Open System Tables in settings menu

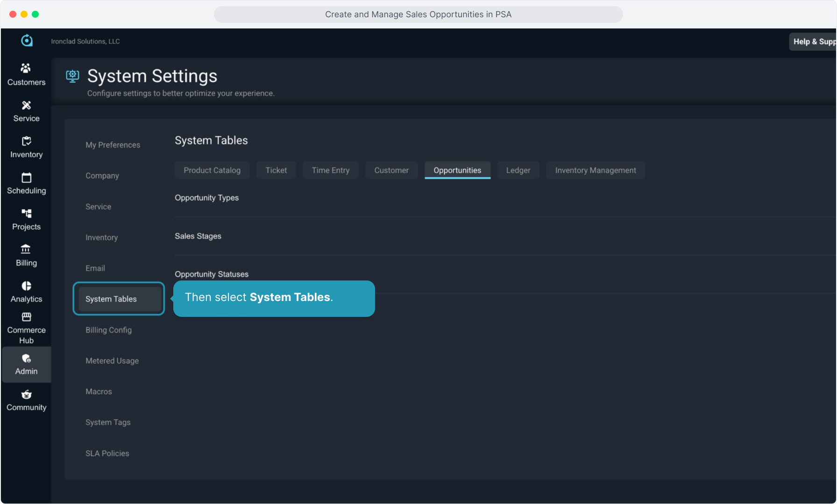111,299
